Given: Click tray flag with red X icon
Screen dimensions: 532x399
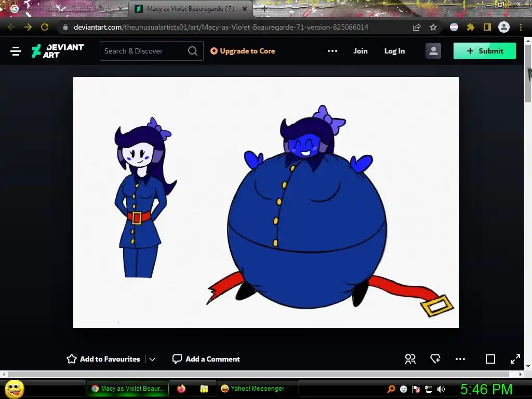Looking at the screenshot, I should coord(416,389).
